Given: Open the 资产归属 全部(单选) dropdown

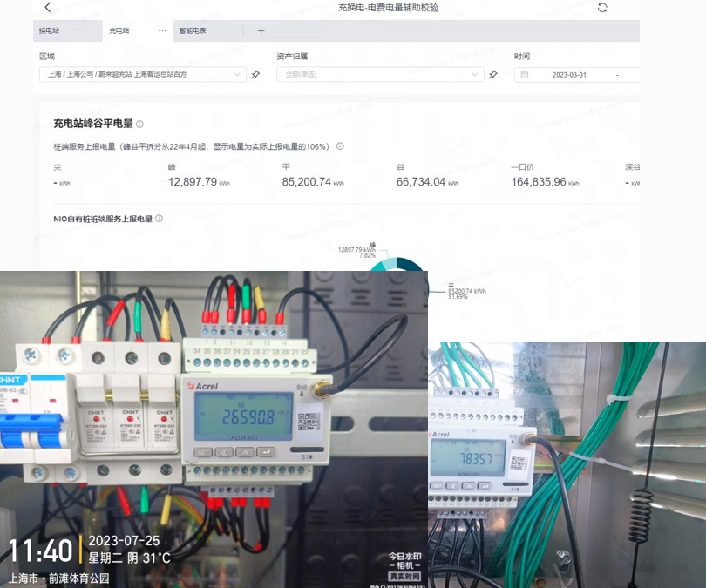Looking at the screenshot, I should coord(381,74).
